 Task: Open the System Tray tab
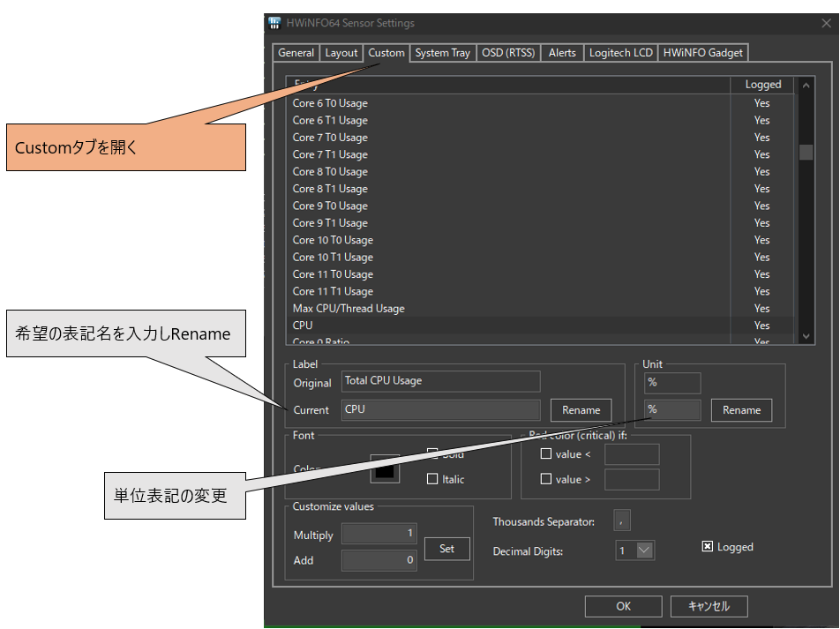(443, 53)
